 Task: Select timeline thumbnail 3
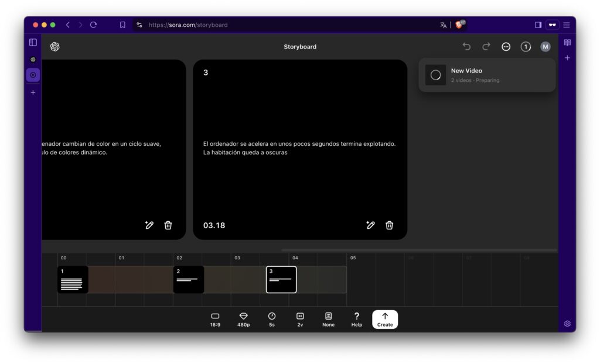click(281, 280)
